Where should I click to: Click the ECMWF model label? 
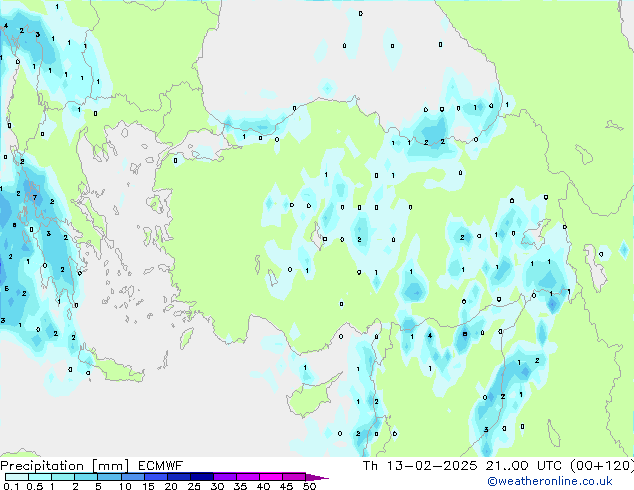(x=161, y=466)
